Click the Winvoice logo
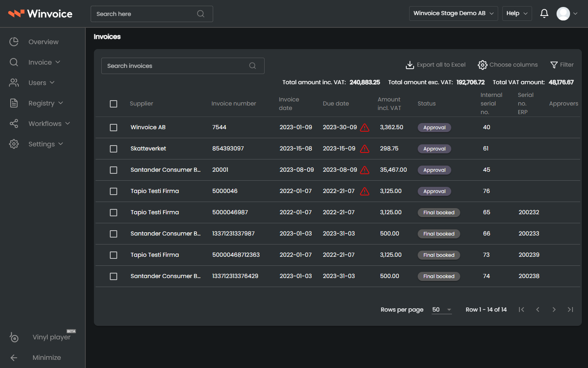Image resolution: width=588 pixels, height=368 pixels. tap(40, 14)
